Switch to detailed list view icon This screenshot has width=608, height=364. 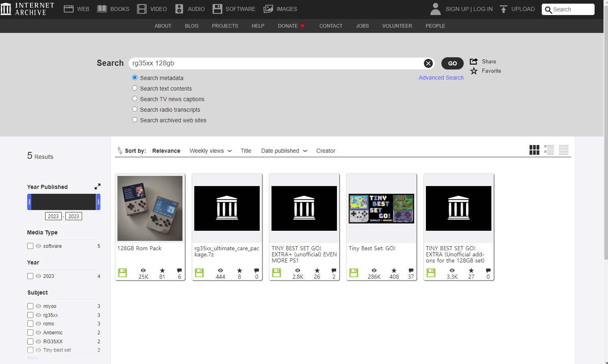[549, 150]
